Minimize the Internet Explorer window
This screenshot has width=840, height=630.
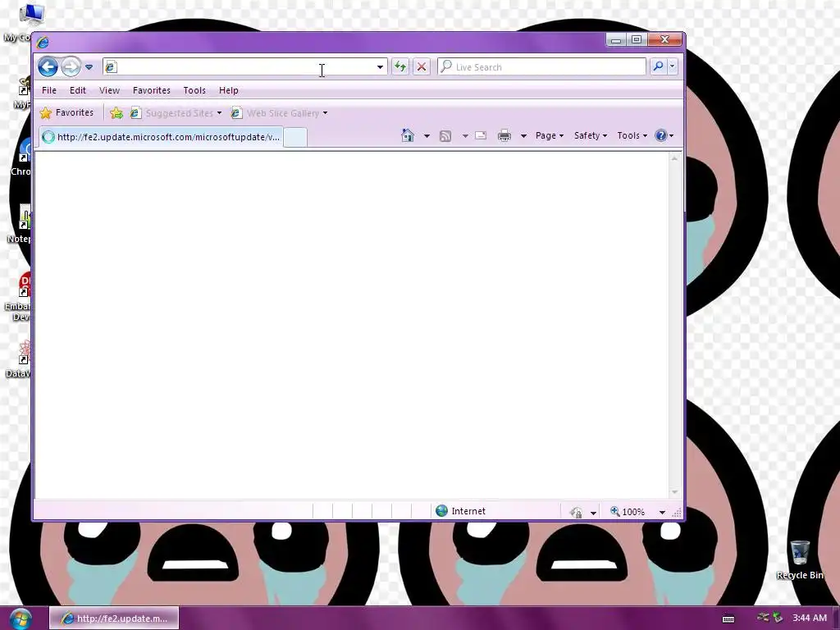[x=616, y=39]
